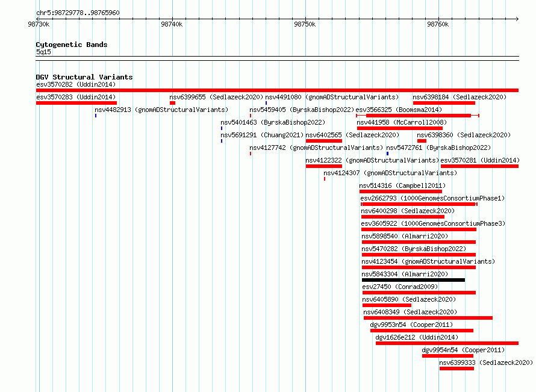The height and width of the screenshot is (392, 536).
Task: Click nsv5843304 (Almarri2020) label
Action: coord(404,274)
